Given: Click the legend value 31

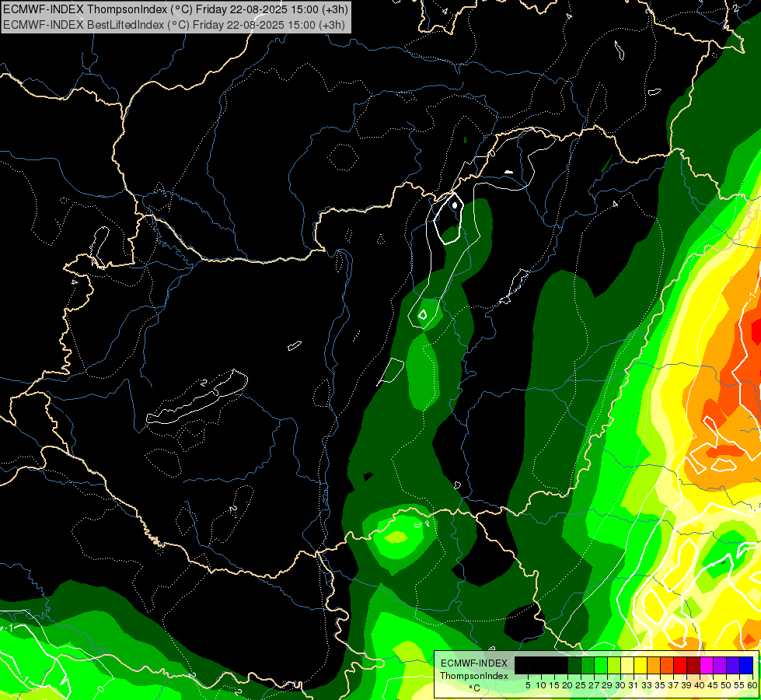Looking at the screenshot, I should click(634, 685).
